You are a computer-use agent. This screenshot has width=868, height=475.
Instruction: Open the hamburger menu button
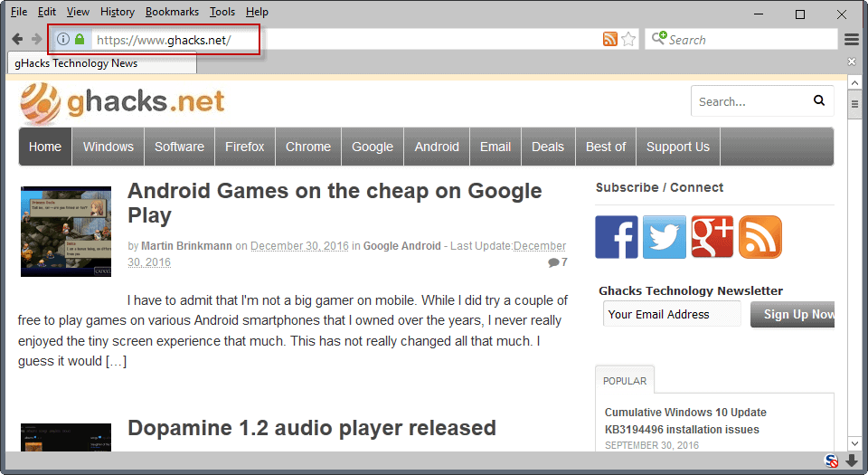click(852, 40)
